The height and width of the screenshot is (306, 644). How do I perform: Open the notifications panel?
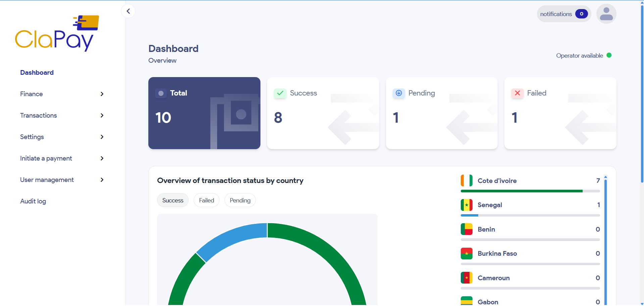click(563, 14)
